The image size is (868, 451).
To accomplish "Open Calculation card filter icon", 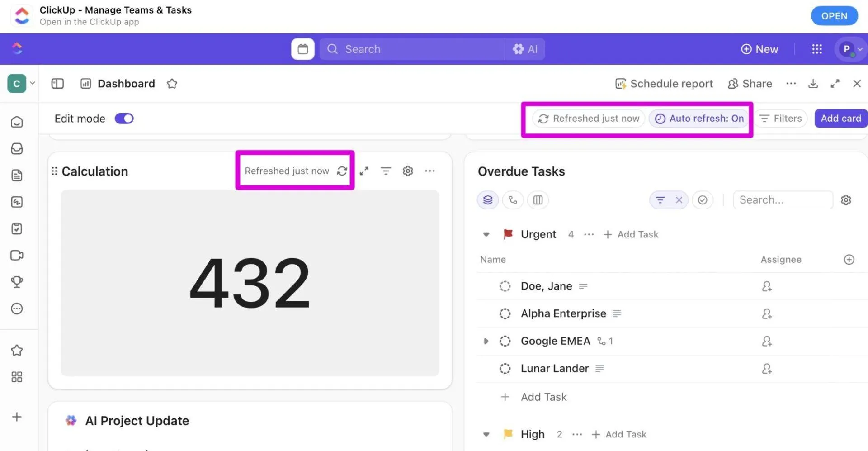I will (x=386, y=171).
